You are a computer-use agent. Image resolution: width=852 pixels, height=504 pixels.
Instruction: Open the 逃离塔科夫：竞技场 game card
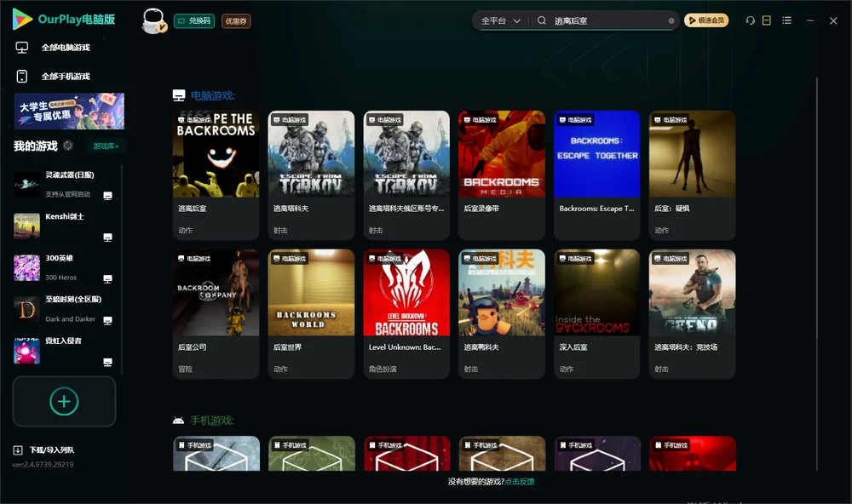click(x=692, y=314)
